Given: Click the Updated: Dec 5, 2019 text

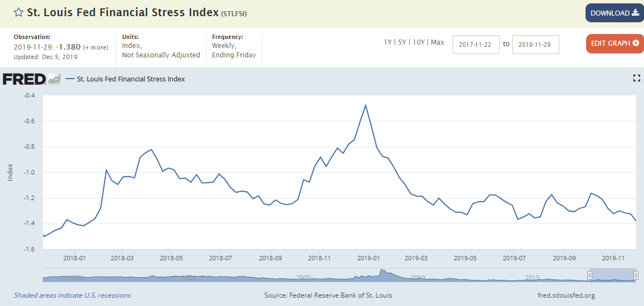Looking at the screenshot, I should pos(46,57).
